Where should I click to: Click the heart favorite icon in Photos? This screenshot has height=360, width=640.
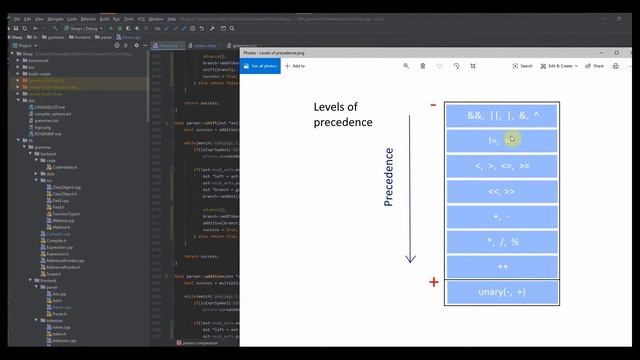439,66
